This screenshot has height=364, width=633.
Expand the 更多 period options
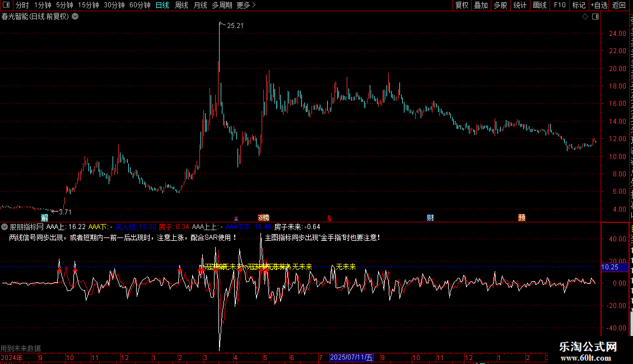246,5
